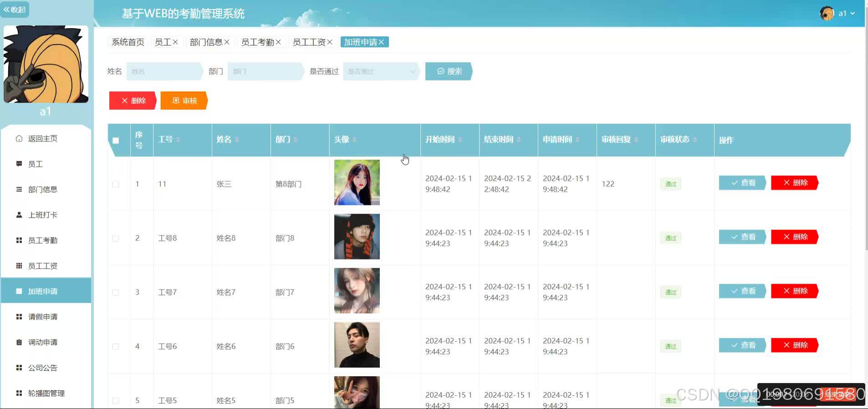Image resolution: width=868 pixels, height=409 pixels.
Task: Click the large a1 profile picture in sidebar
Action: tap(46, 64)
